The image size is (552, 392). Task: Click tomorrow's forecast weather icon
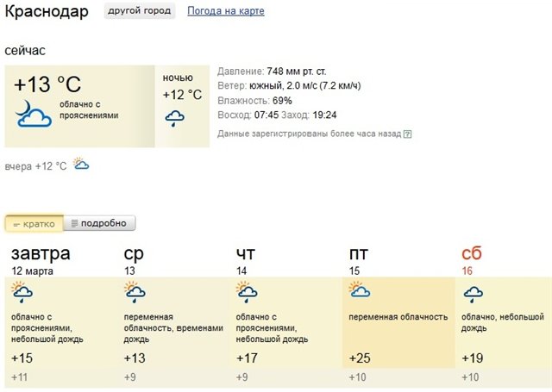tap(23, 295)
